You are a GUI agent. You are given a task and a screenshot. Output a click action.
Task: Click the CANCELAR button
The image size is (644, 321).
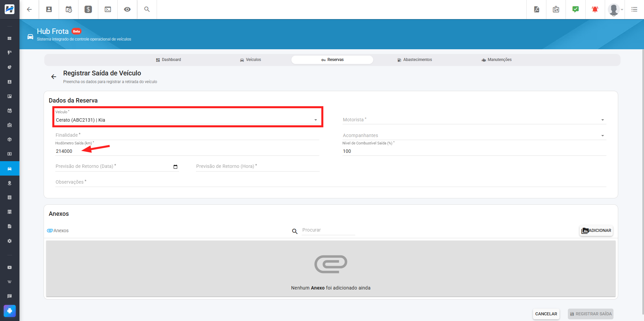click(546, 314)
